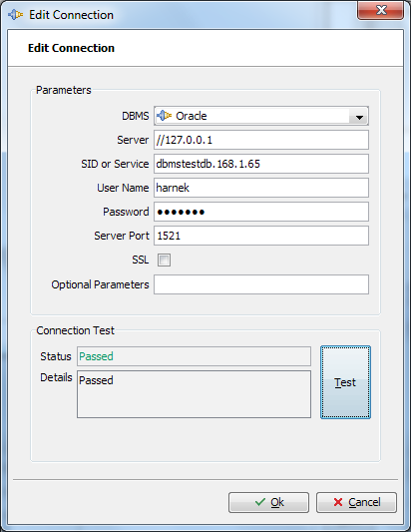Click the Optional Parameters field

tap(261, 284)
